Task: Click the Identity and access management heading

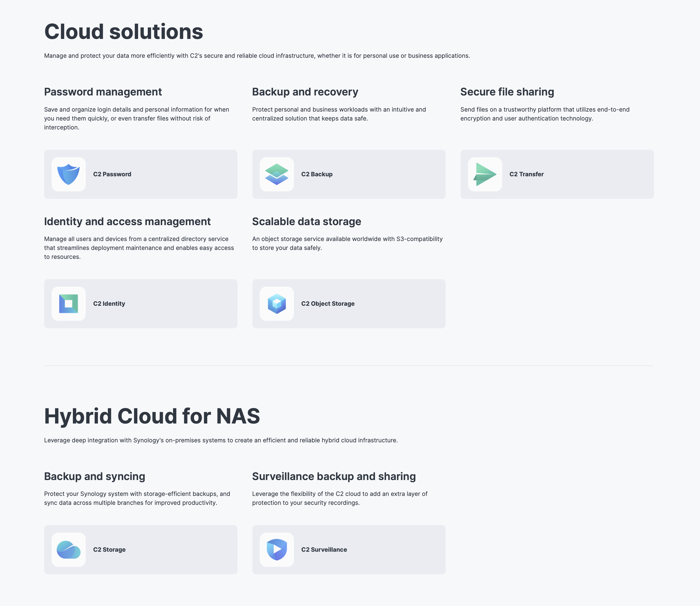Action: coord(127,221)
